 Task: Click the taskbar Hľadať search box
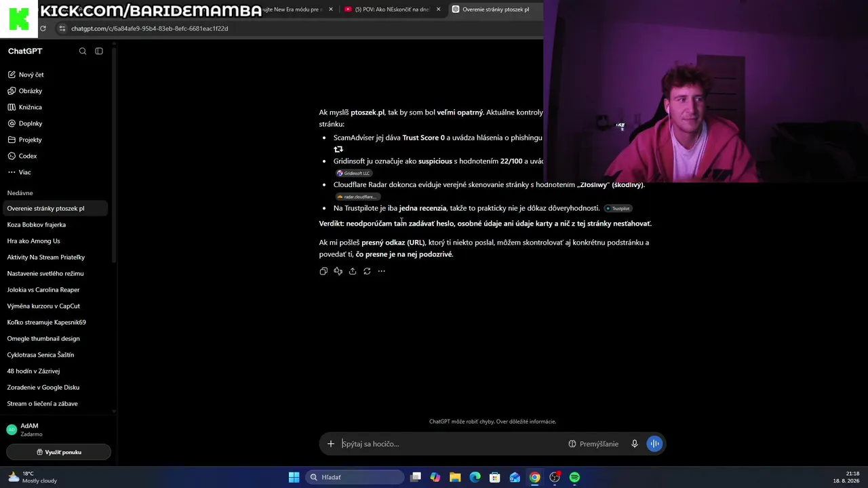355,477
